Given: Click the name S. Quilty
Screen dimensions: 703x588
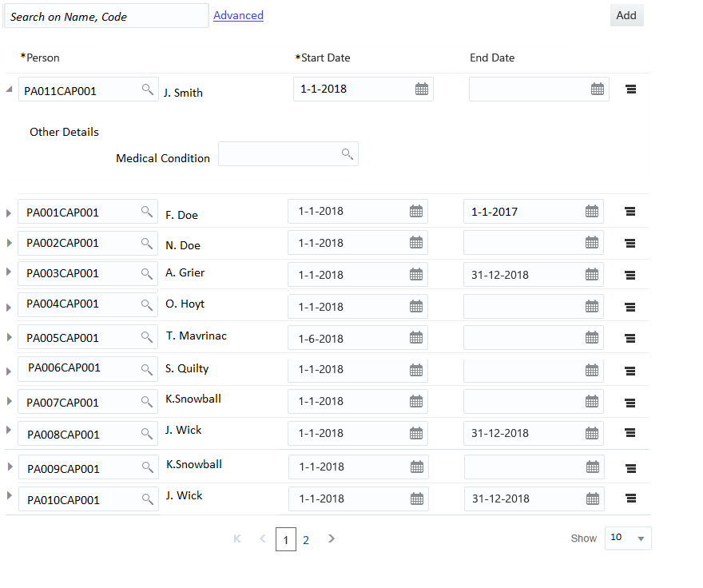Looking at the screenshot, I should pos(187,368).
